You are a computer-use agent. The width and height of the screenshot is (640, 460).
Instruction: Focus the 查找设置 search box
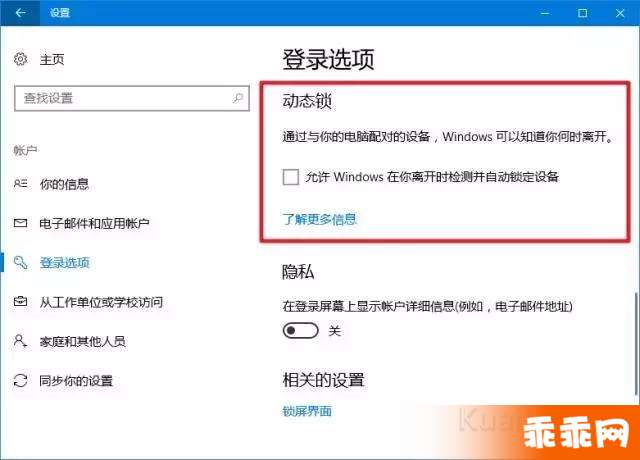[131, 98]
